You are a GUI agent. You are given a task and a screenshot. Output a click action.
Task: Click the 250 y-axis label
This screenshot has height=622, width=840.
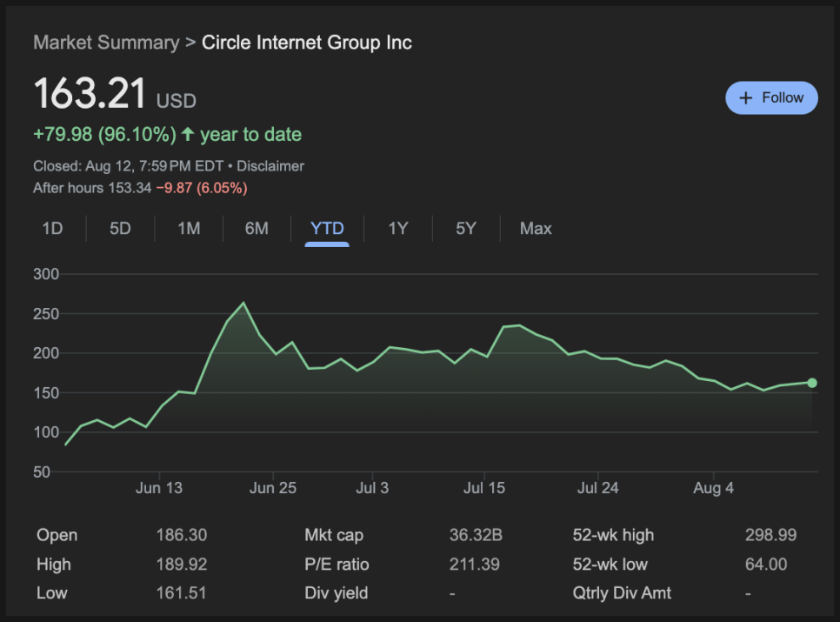pos(46,314)
